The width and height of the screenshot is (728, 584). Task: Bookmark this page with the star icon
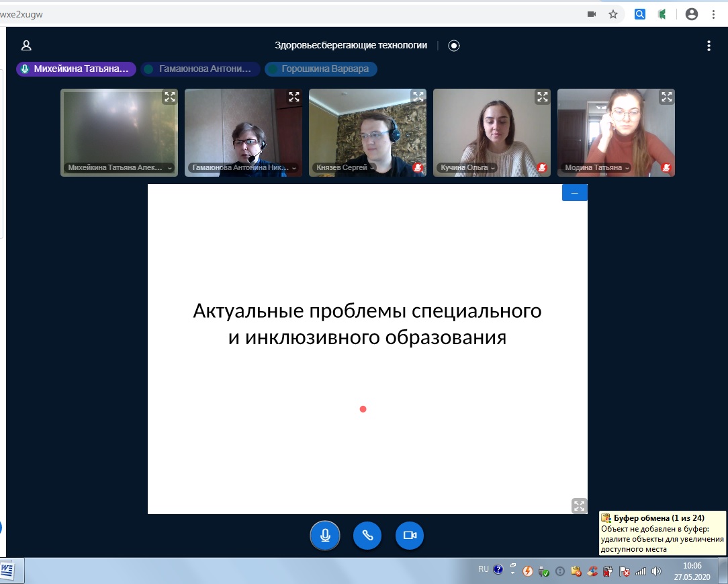pos(612,14)
